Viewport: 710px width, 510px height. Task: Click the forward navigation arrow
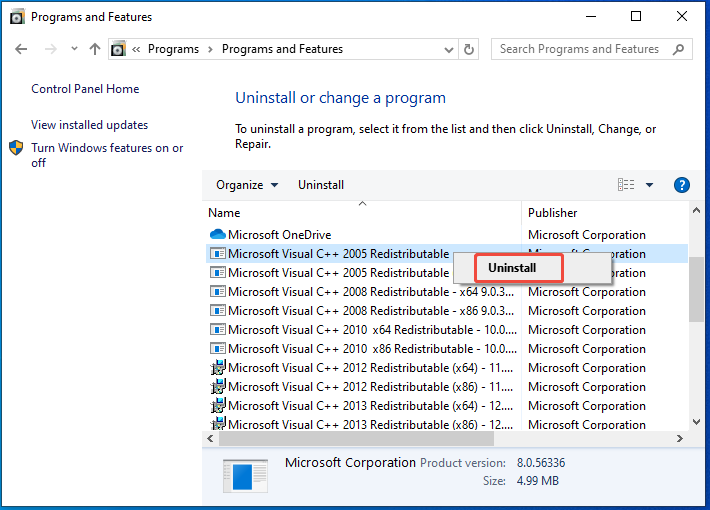click(51, 49)
